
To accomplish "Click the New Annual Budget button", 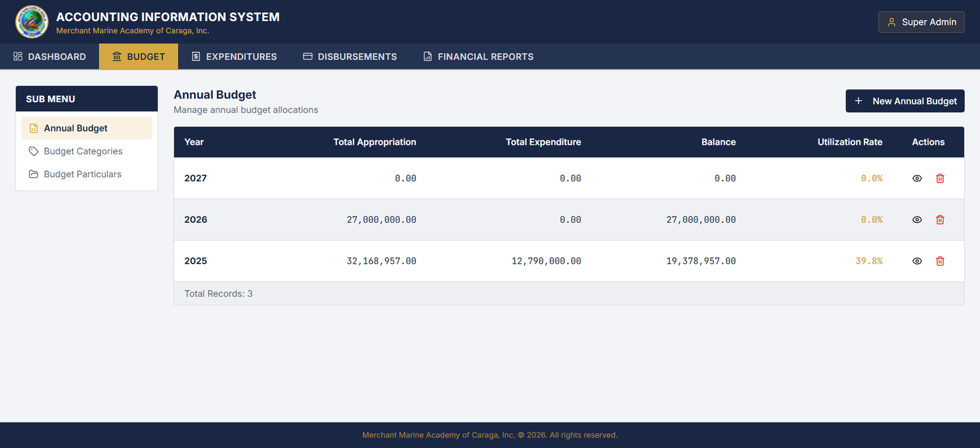I will click(905, 101).
